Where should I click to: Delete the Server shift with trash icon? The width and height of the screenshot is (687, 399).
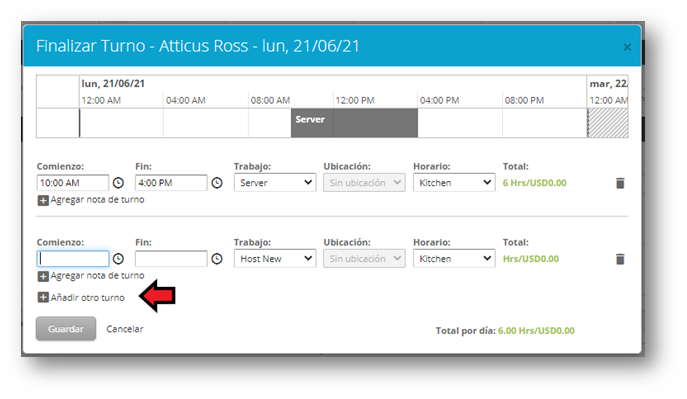click(x=620, y=183)
